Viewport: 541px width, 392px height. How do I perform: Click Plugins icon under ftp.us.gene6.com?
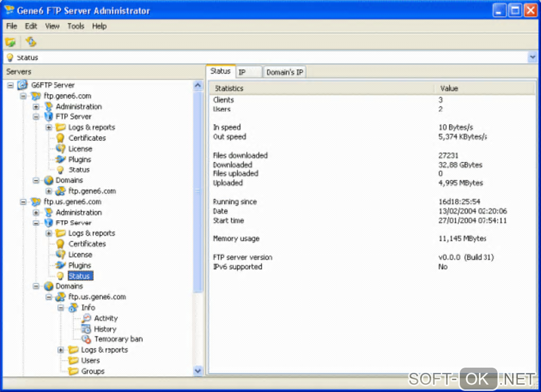pos(60,265)
